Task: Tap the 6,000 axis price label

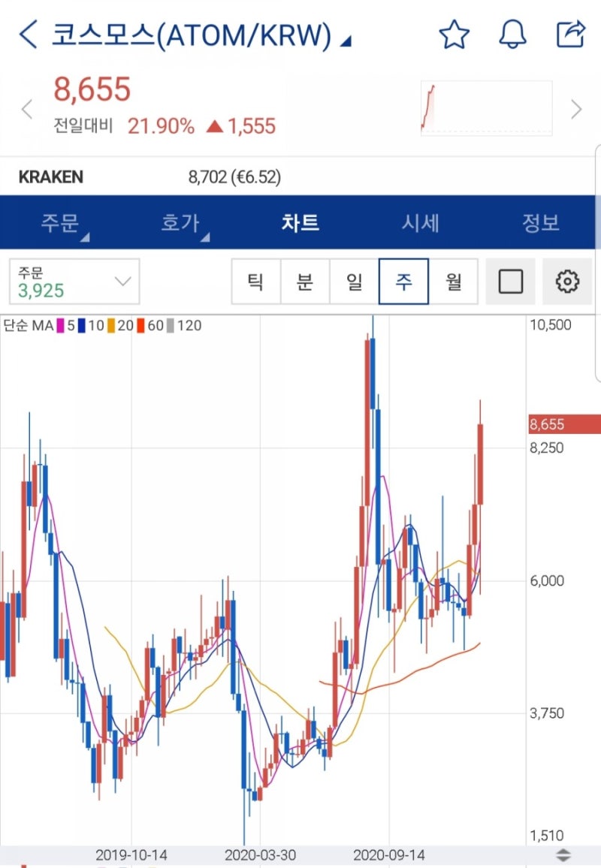Action: pyautogui.click(x=547, y=580)
